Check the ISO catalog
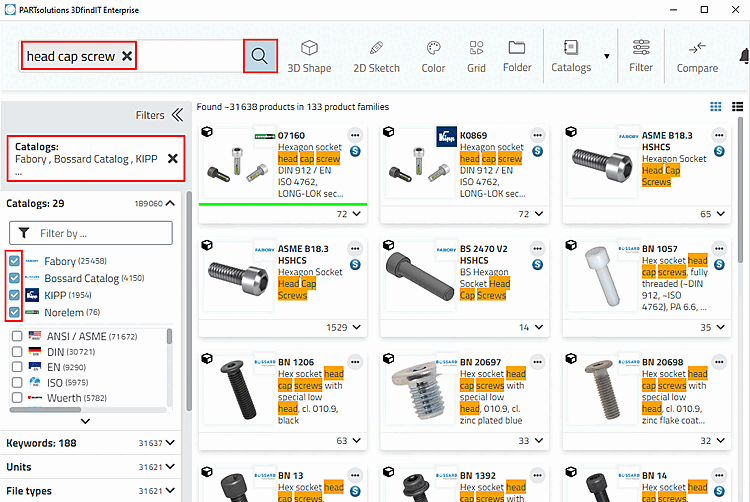The image size is (750, 502). click(x=17, y=382)
